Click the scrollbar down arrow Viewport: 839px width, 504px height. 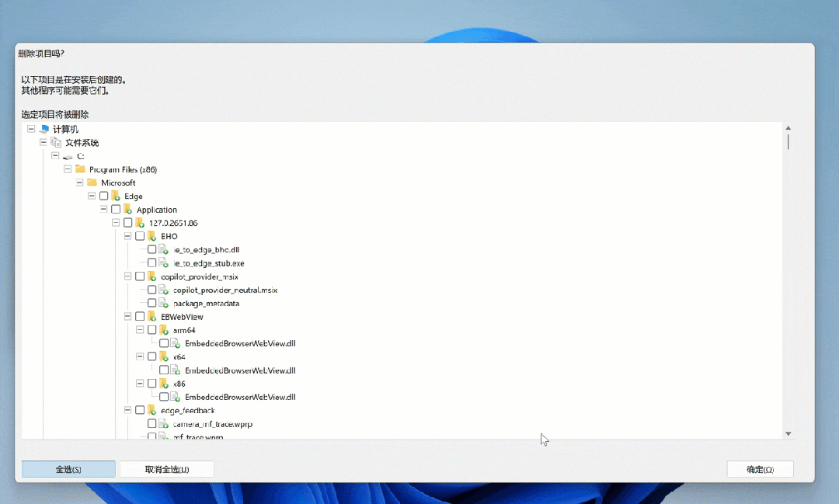[788, 433]
